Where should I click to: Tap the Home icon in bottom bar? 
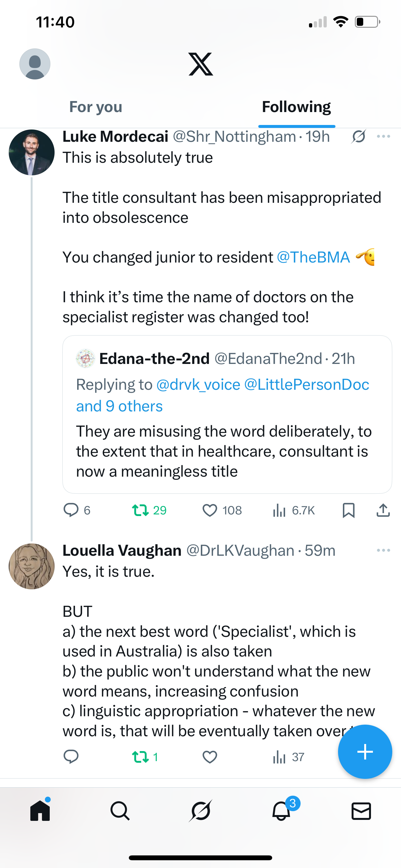(40, 811)
